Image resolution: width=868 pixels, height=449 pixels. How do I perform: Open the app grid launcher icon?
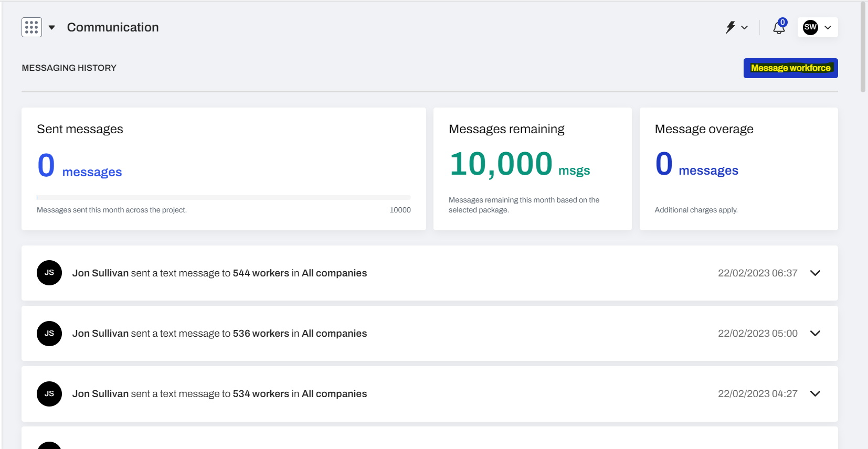pyautogui.click(x=31, y=27)
